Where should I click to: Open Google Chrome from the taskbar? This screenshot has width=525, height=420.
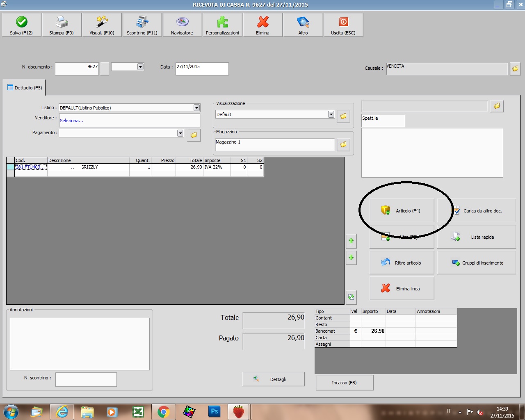[x=163, y=411]
